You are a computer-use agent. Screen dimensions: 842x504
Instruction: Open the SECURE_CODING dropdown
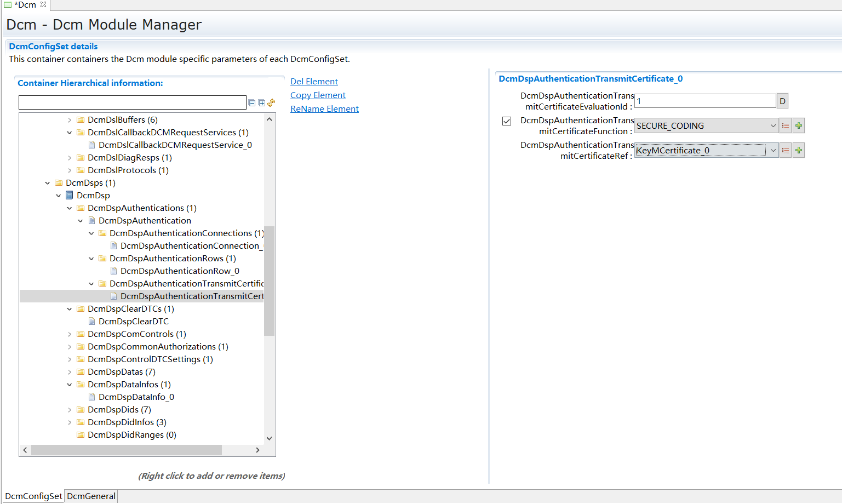(x=773, y=125)
